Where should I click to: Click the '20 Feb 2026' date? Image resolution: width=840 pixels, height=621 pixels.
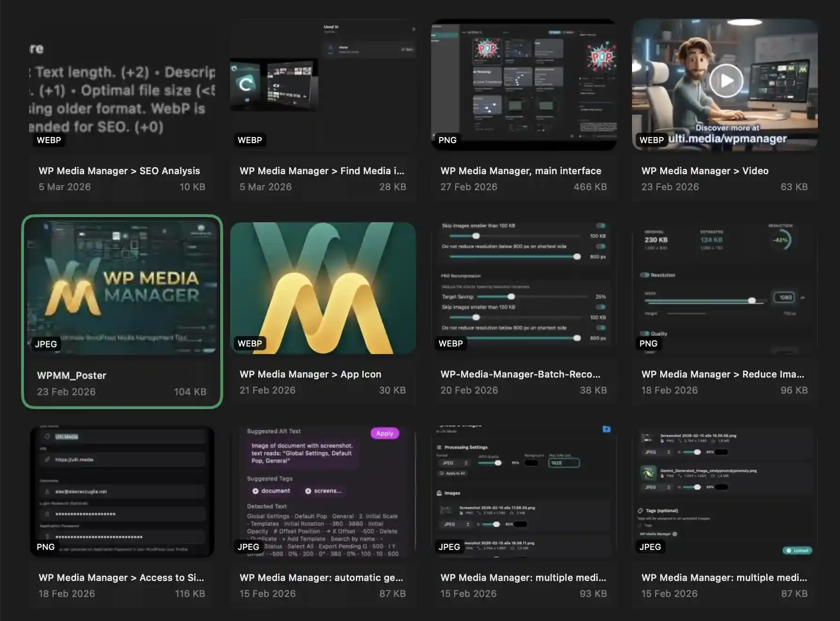tap(469, 390)
